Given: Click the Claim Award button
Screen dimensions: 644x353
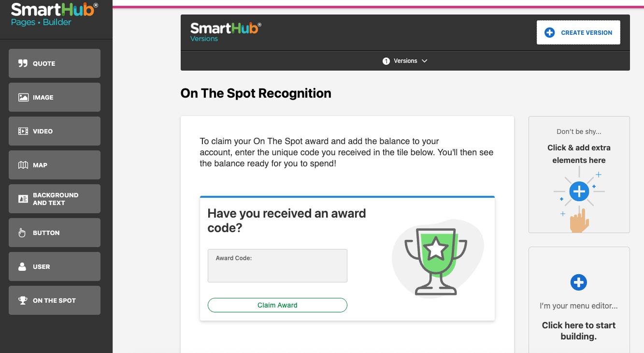Looking at the screenshot, I should (x=277, y=305).
